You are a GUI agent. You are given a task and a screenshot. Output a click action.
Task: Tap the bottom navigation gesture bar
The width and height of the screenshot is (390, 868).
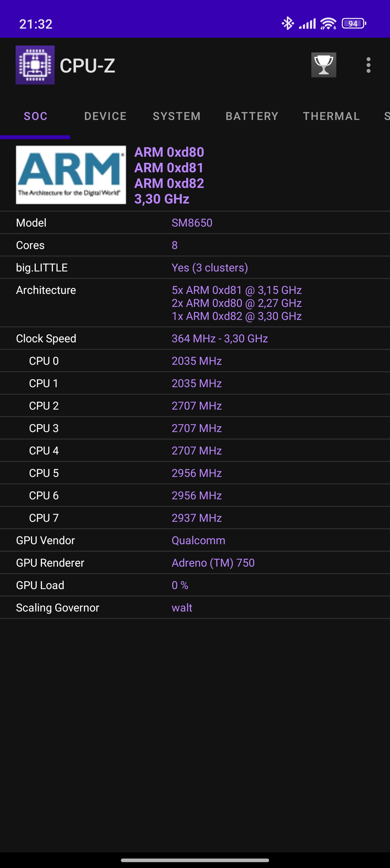(x=195, y=860)
